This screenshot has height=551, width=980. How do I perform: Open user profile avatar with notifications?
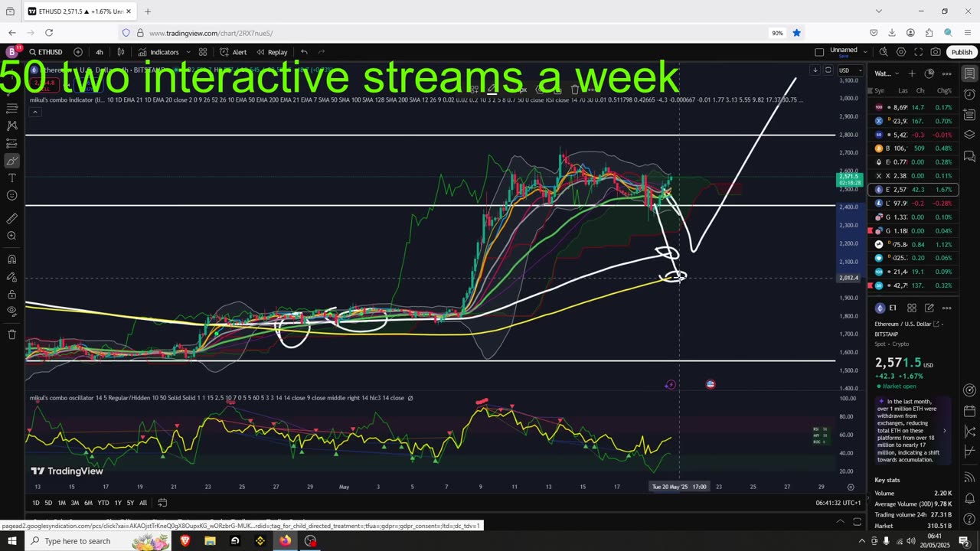[x=11, y=52]
